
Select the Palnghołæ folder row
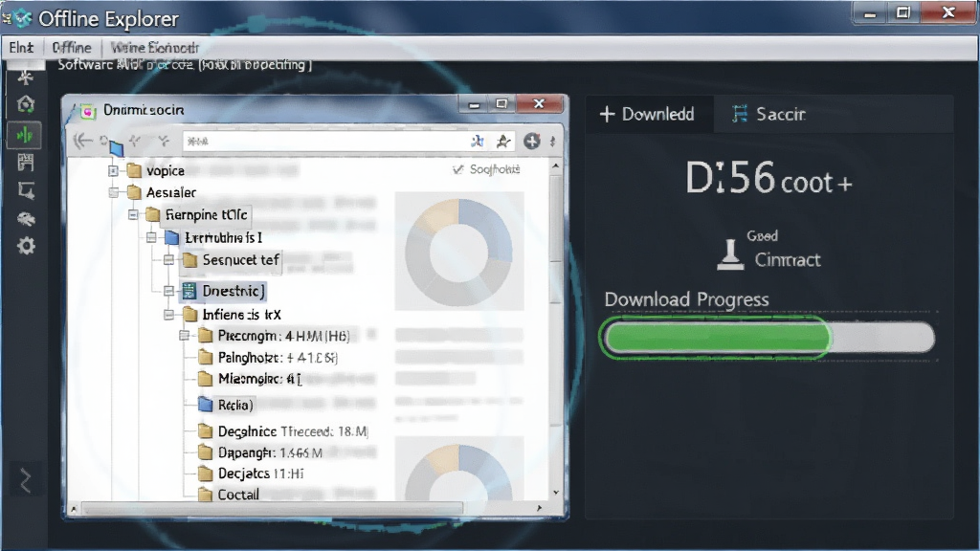(x=268, y=358)
